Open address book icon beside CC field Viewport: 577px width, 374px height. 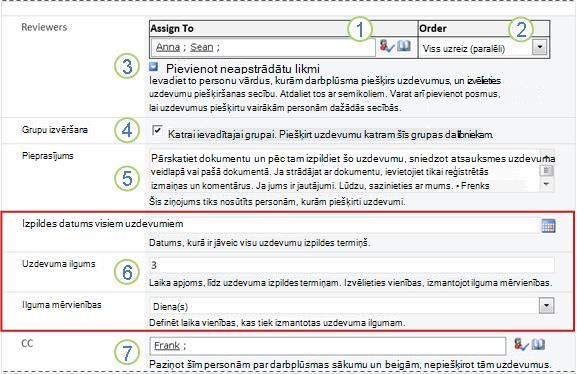pyautogui.click(x=538, y=344)
